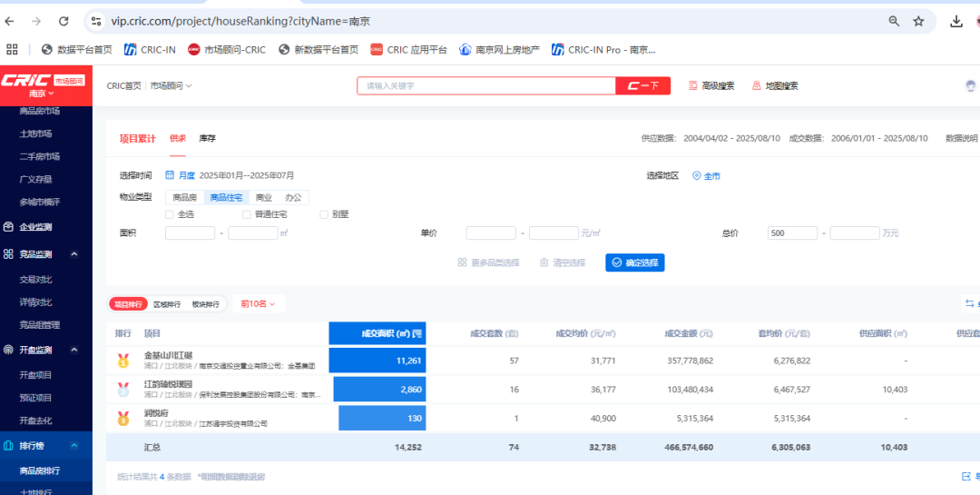Collapse the 竞品监测 sidebar section
The height and width of the screenshot is (495, 980).
coord(74,254)
